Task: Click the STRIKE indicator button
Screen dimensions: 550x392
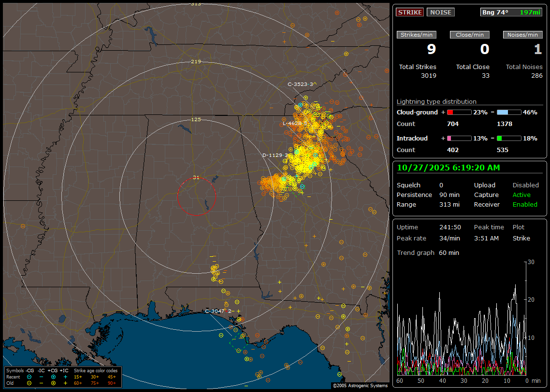Action: (x=410, y=12)
